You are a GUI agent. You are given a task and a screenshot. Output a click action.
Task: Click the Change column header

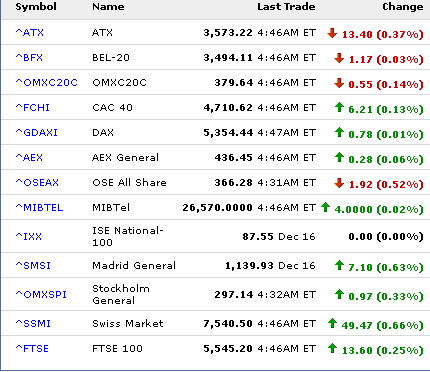(x=403, y=7)
